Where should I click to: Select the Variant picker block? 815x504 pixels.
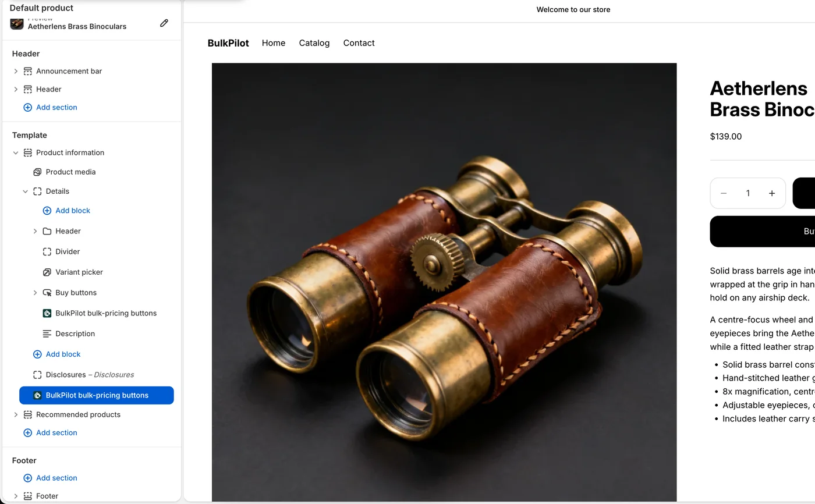click(79, 272)
